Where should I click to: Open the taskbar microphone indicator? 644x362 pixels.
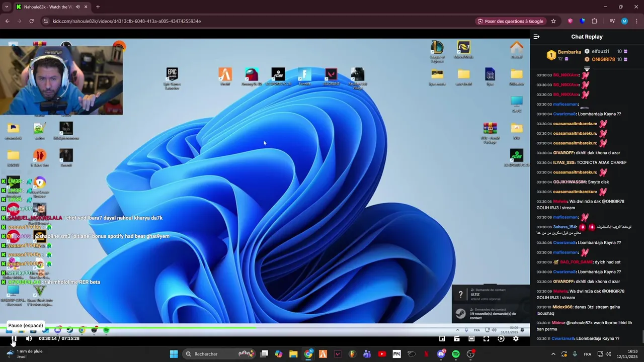(x=575, y=354)
